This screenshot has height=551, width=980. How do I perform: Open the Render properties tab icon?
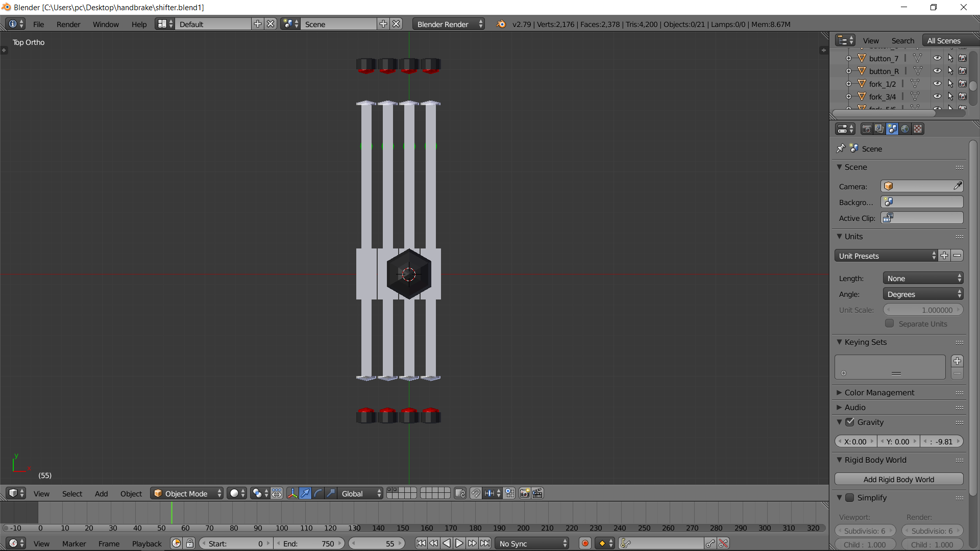tap(866, 129)
